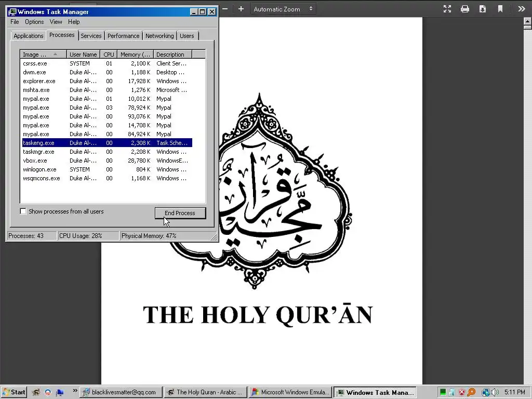Select the mypal.exe row using 84,924 K
This screenshot has height=399, width=532.
pyautogui.click(x=107, y=134)
